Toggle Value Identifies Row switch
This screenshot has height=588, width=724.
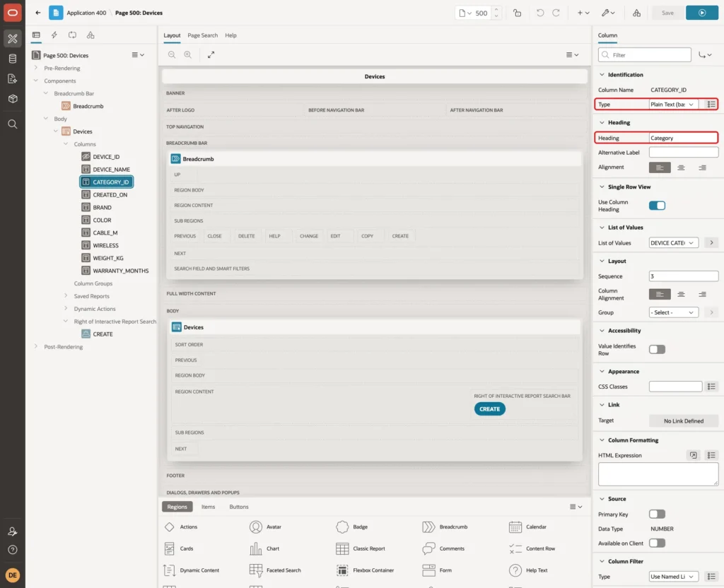(x=657, y=349)
